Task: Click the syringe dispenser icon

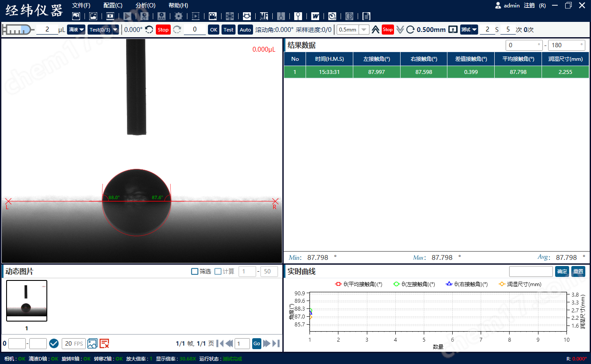Action: point(18,30)
